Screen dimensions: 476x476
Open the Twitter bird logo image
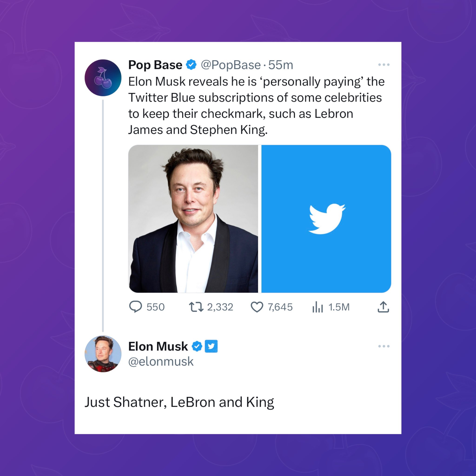point(326,219)
